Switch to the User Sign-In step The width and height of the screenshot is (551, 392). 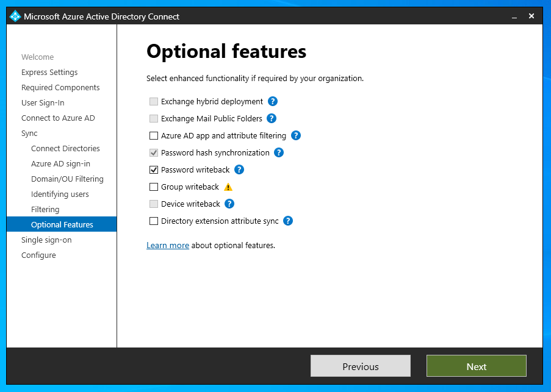[43, 103]
